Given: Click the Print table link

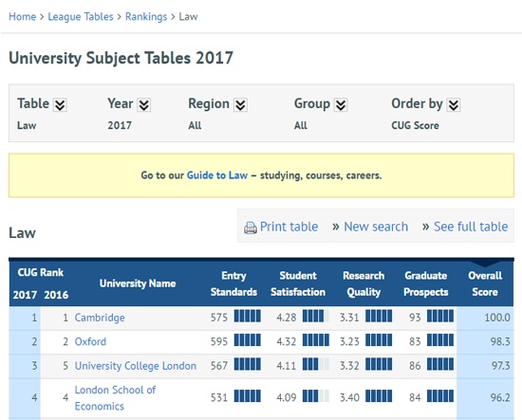Looking at the screenshot, I should 289,227.
